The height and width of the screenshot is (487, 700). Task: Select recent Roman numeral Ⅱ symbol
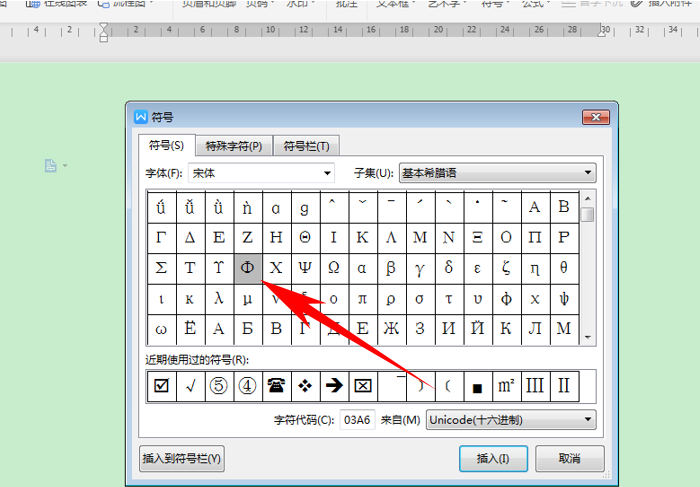coord(564,386)
